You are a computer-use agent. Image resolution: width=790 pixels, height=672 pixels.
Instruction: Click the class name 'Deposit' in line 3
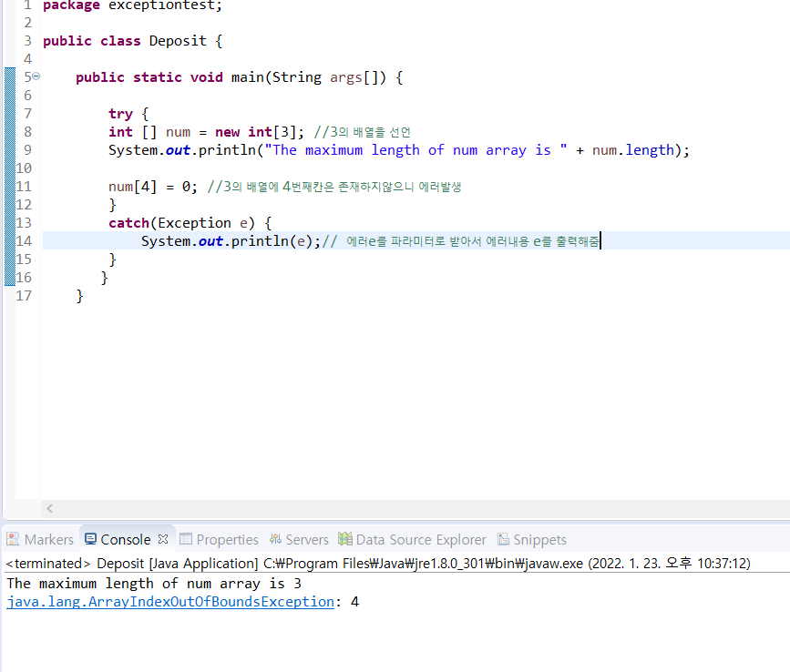178,41
